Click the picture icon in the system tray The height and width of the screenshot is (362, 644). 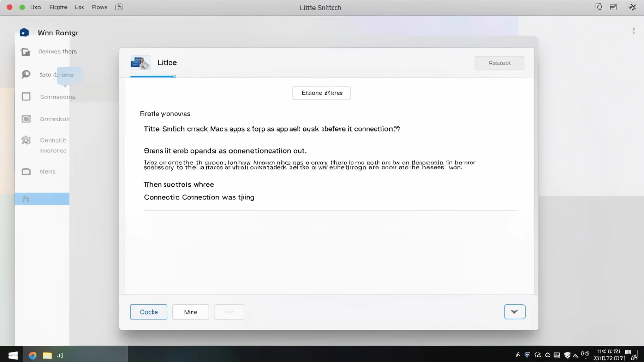[x=557, y=355]
